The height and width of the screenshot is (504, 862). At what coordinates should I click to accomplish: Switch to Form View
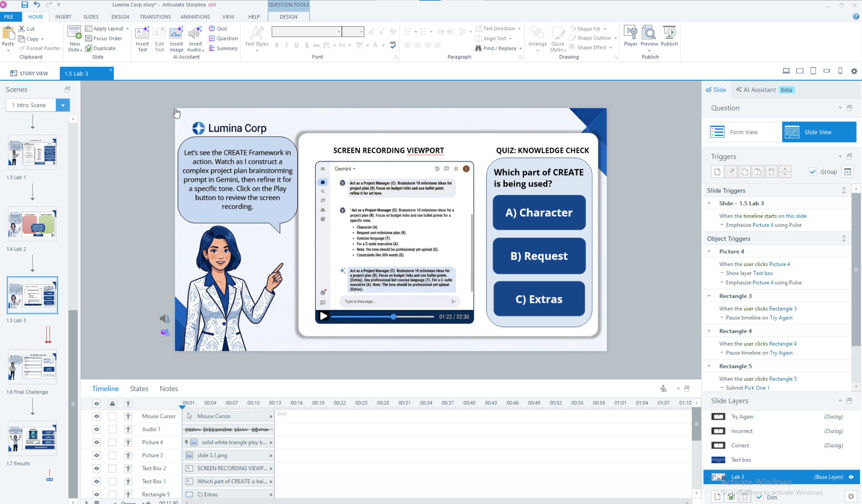[x=744, y=132]
